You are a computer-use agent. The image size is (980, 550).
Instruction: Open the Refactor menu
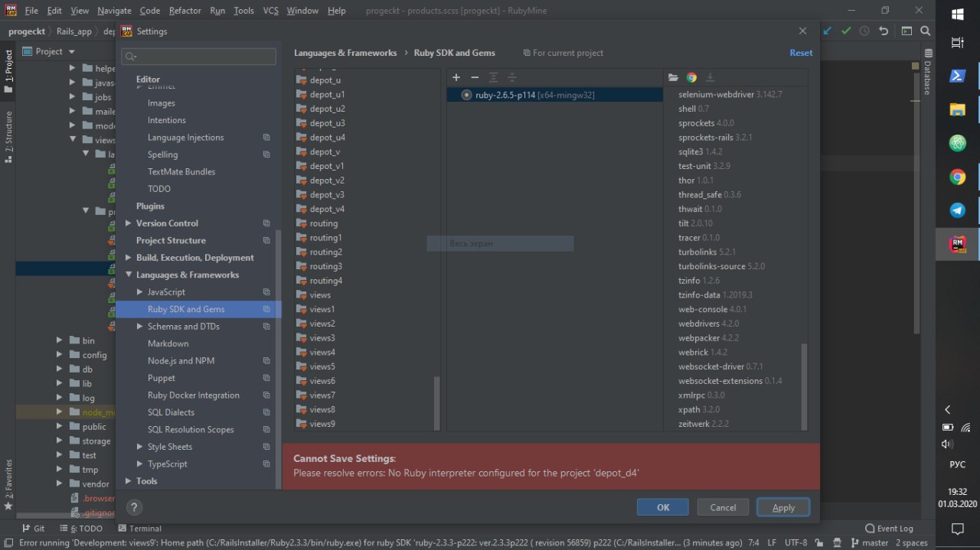(x=185, y=11)
